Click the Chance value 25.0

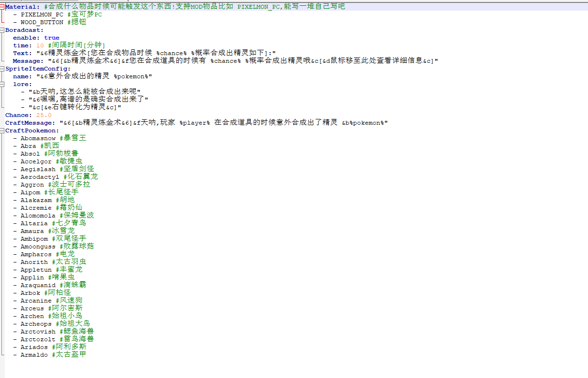[x=44, y=115]
